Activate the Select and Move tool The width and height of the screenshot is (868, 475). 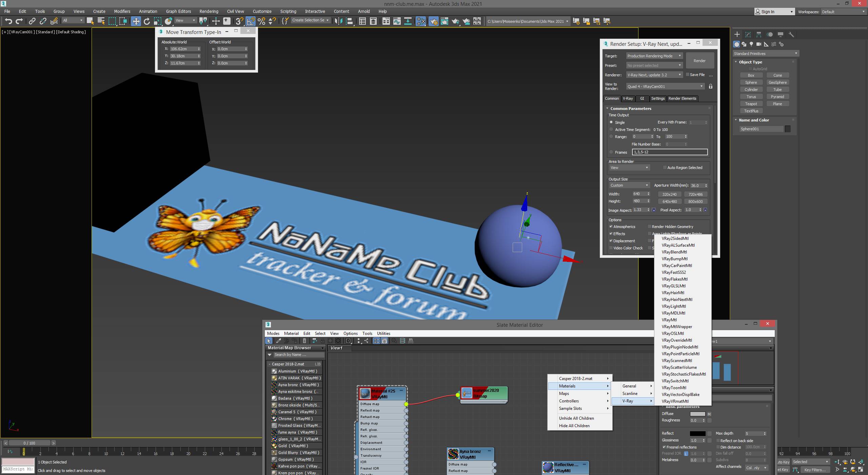[x=136, y=21]
